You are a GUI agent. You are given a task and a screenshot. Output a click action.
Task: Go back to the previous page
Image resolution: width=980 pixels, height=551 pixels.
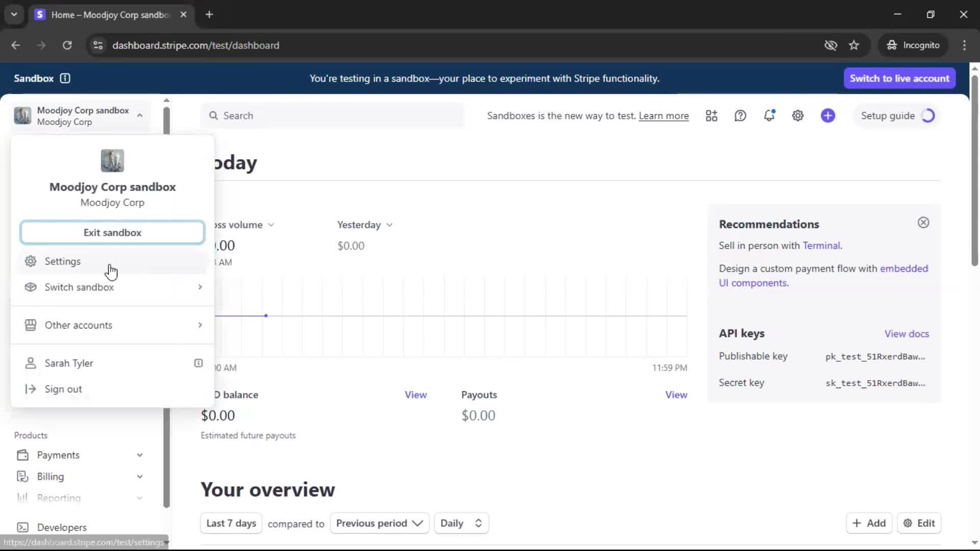[15, 45]
